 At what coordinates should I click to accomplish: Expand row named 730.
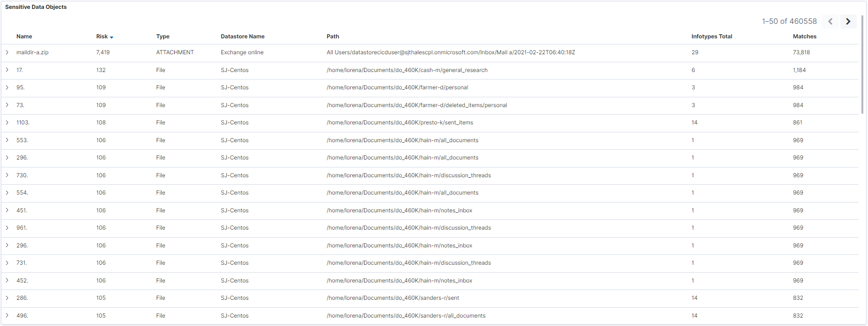coord(7,175)
